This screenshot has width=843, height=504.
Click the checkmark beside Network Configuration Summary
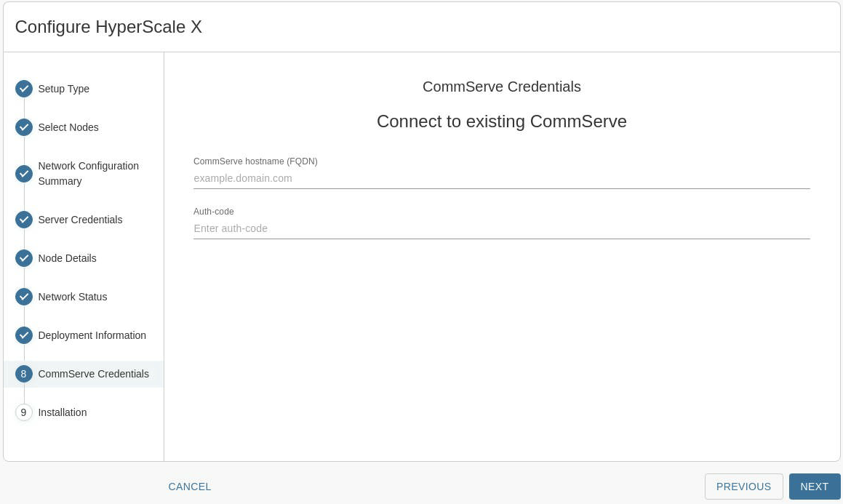coord(23,174)
